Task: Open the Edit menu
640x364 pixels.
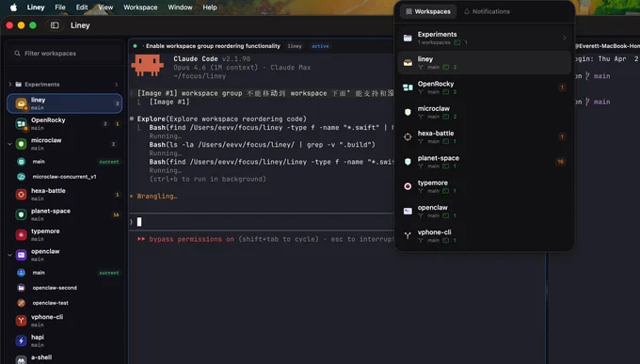Action: click(82, 8)
